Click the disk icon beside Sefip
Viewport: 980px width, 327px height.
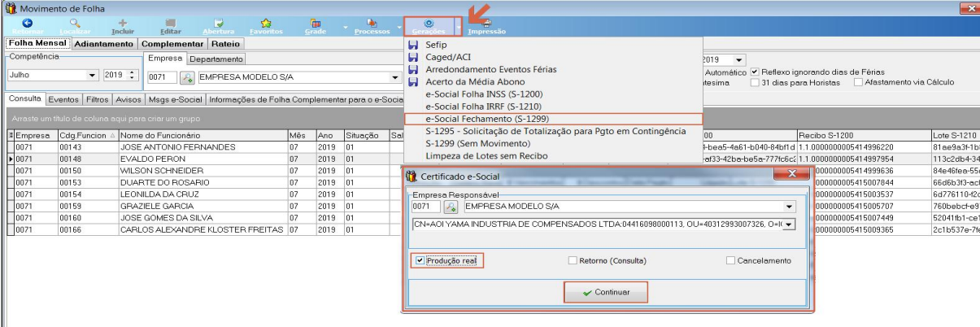[413, 46]
